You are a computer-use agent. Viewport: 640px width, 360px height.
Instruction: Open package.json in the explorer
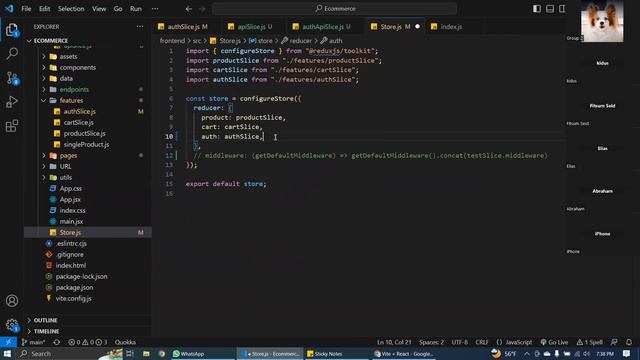(74, 287)
